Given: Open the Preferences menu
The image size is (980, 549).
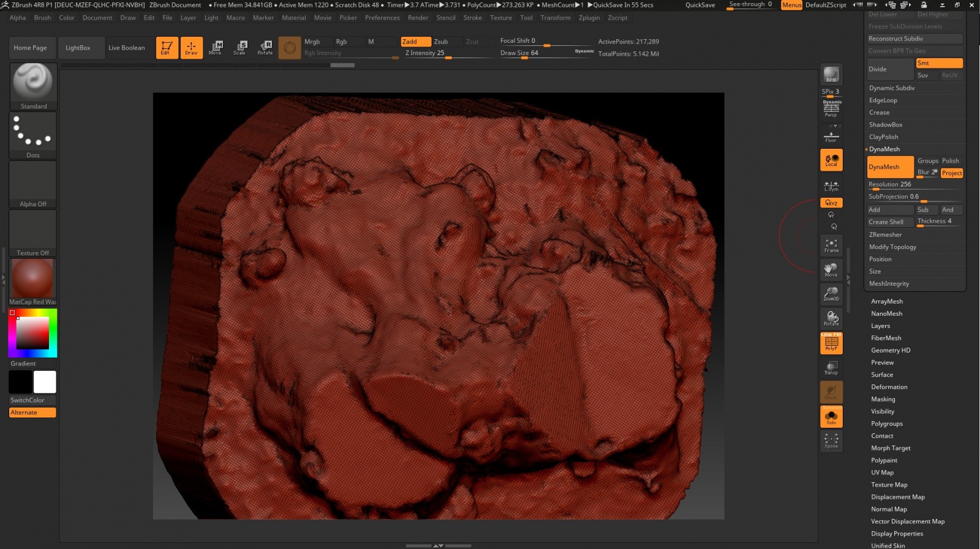Looking at the screenshot, I should click(382, 18).
